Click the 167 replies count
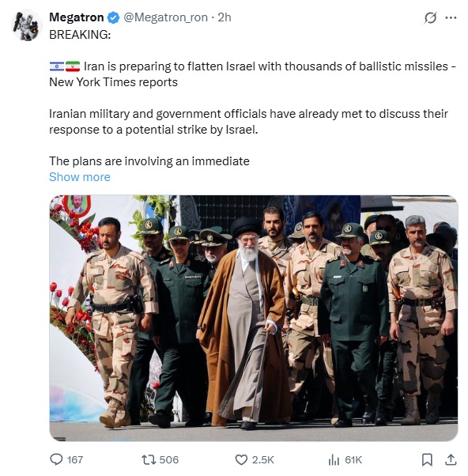 [x=75, y=460]
